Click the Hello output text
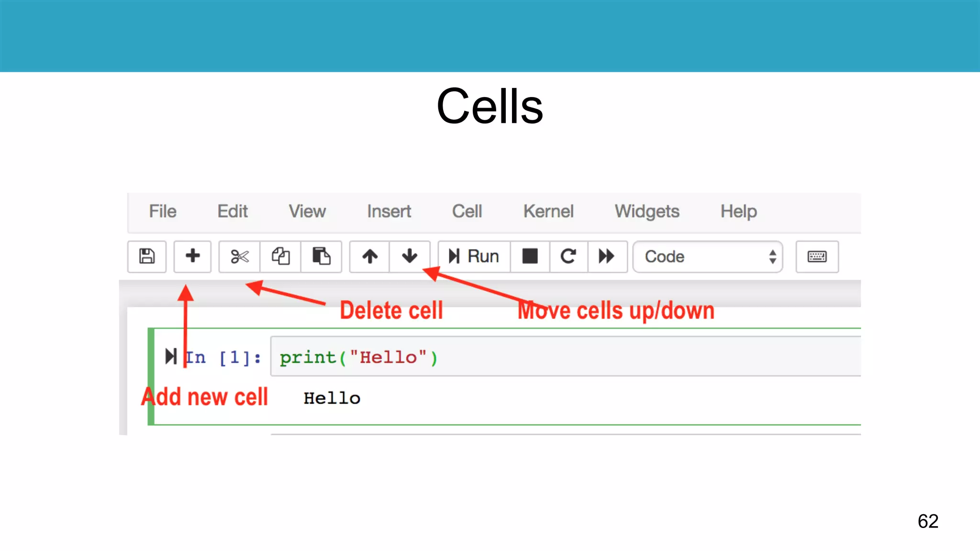The image size is (980, 551). [332, 398]
